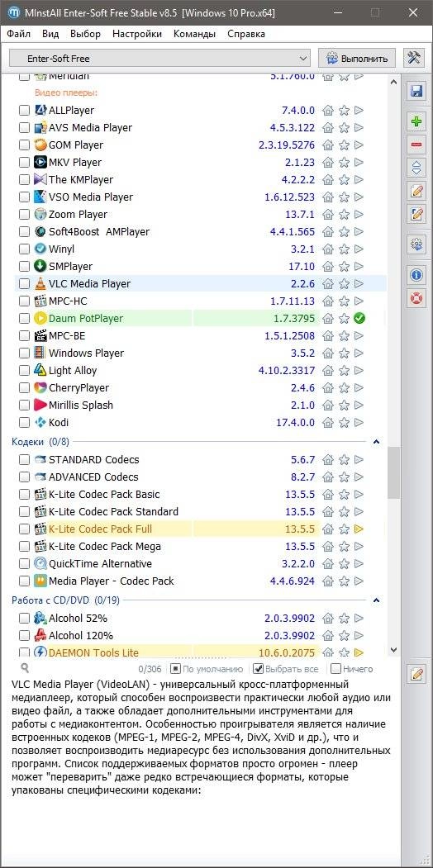Click the home icon for Kodi row
This screenshot has width=433, height=868.
(x=328, y=422)
